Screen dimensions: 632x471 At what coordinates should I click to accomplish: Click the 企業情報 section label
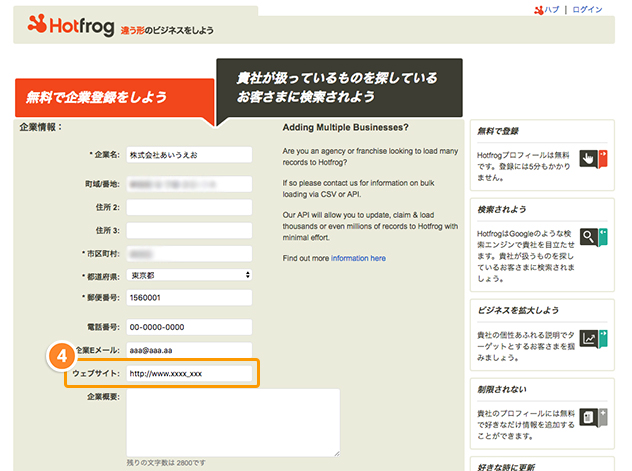click(41, 127)
